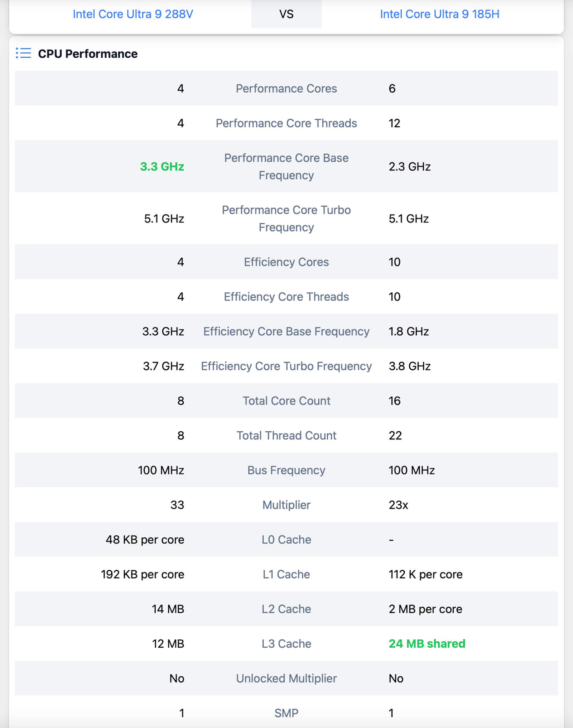Click the Multiplier row label
573x728 pixels.
pos(286,505)
